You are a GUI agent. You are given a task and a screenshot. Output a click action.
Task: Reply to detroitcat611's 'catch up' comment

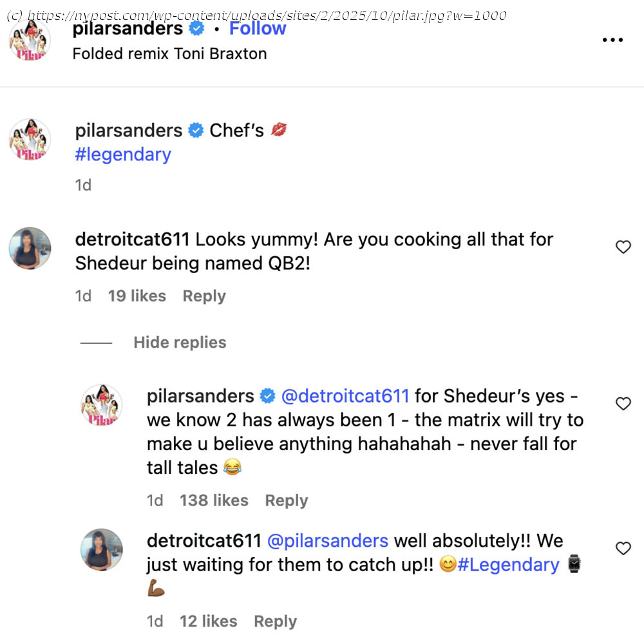(276, 621)
